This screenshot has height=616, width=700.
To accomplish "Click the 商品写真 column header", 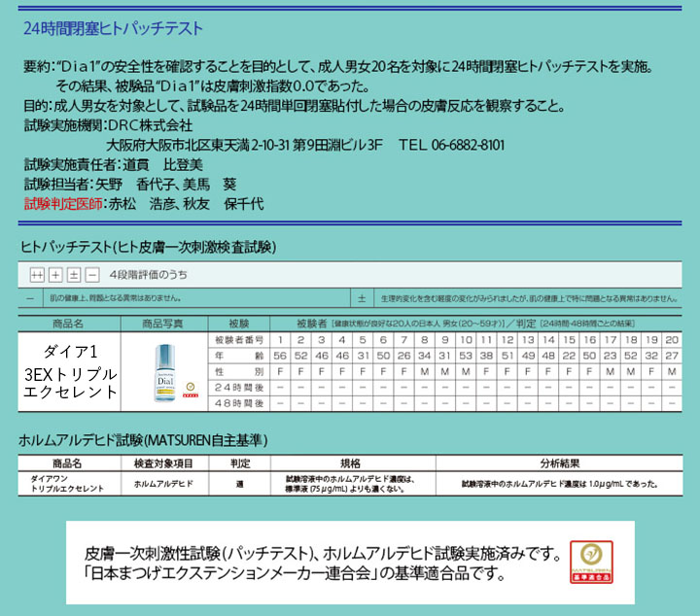I will [162, 324].
